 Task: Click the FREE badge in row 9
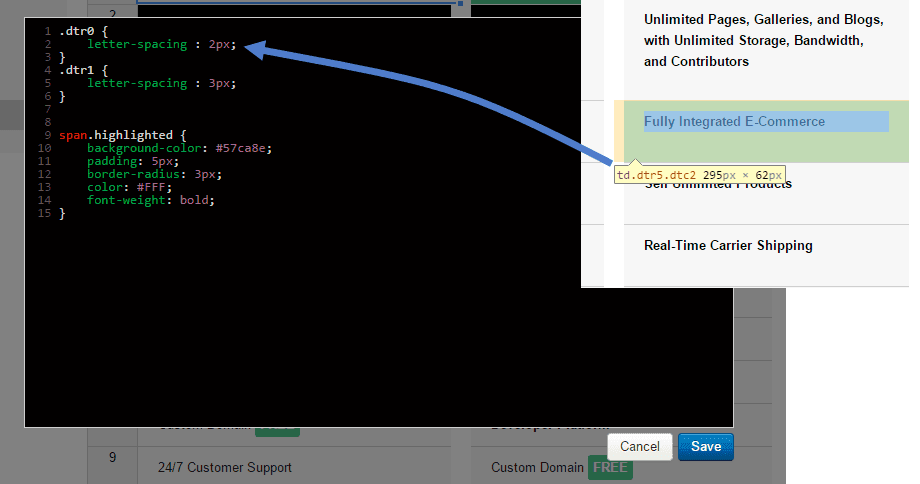[x=610, y=467]
